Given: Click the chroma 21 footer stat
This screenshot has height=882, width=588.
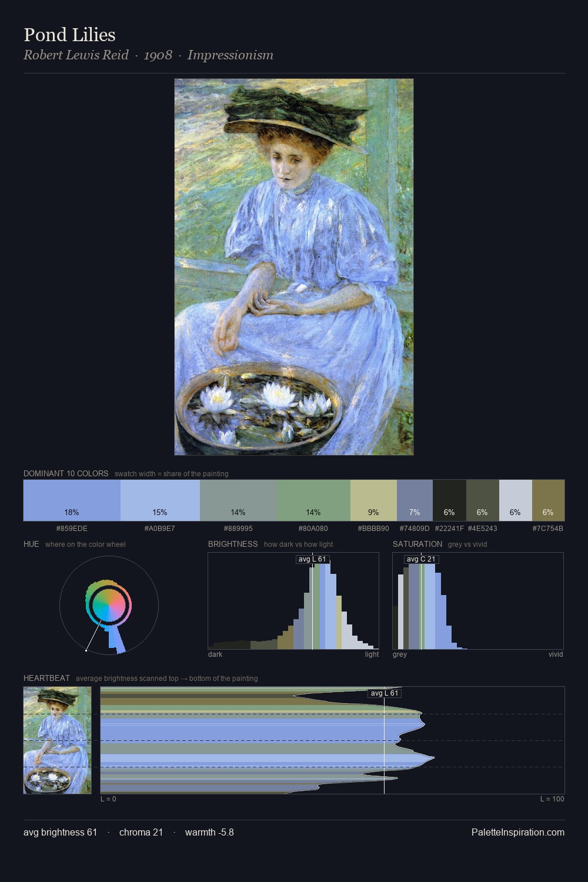Looking at the screenshot, I should point(141,832).
